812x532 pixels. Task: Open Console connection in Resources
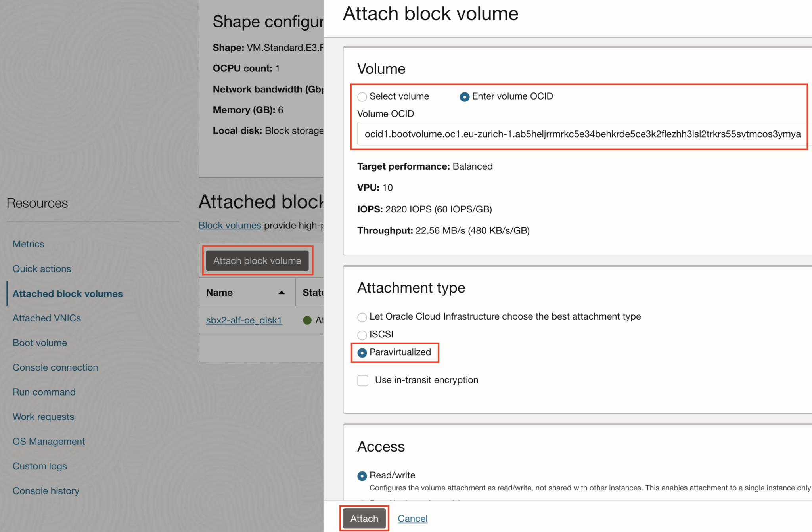coord(55,367)
